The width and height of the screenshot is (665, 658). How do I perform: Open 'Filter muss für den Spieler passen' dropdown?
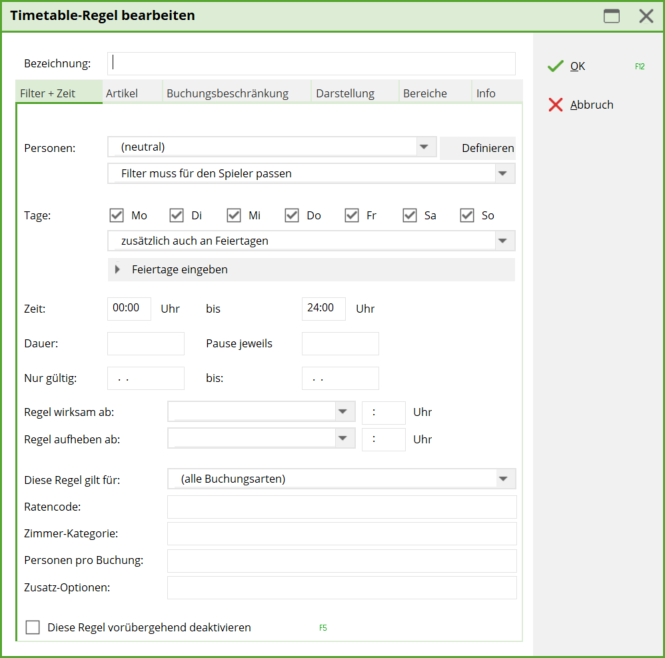click(x=503, y=174)
